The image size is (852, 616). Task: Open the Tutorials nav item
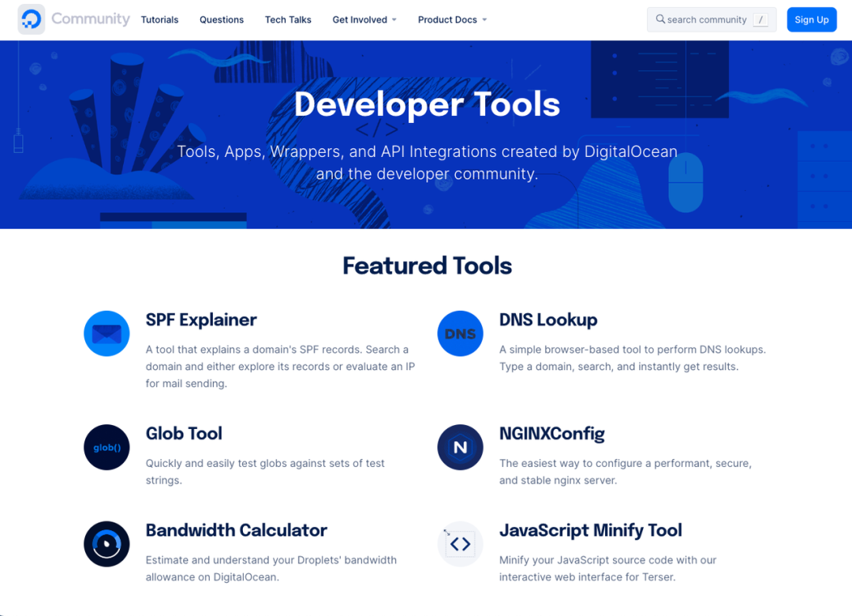(x=159, y=20)
